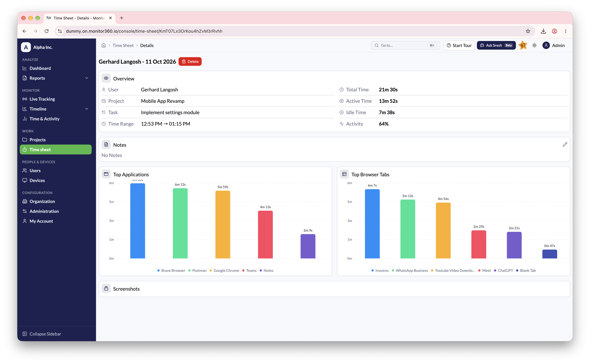The image size is (590, 364).
Task: Click the 6m 12s Postman bar
Action: point(180,223)
